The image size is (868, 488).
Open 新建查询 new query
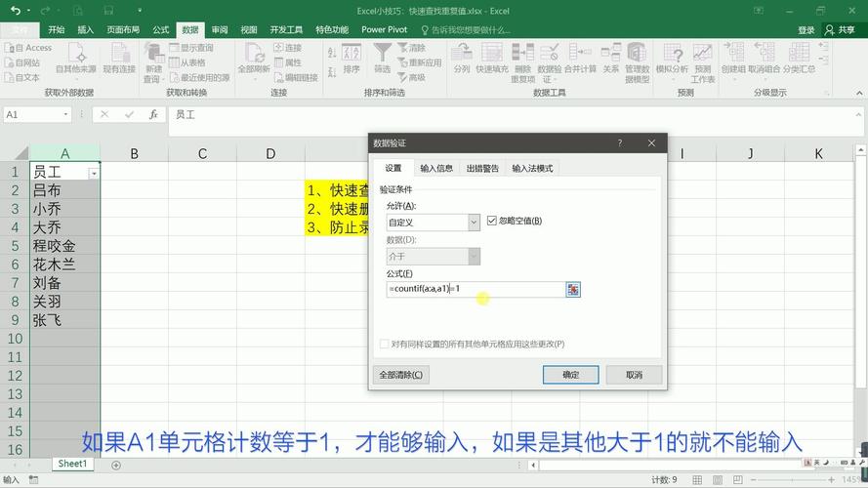click(154, 62)
